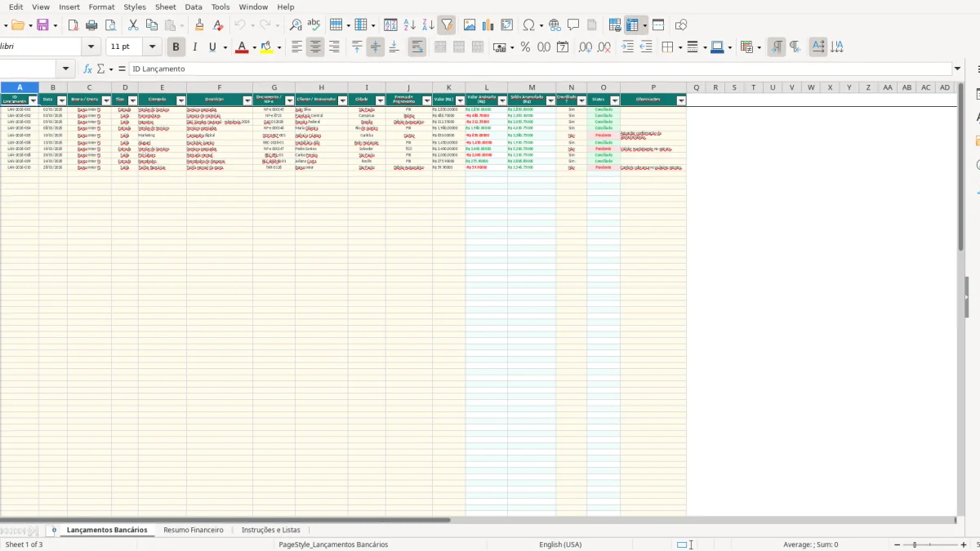This screenshot has width=980, height=551.
Task: Sort ascending A to Z
Action: 410,25
